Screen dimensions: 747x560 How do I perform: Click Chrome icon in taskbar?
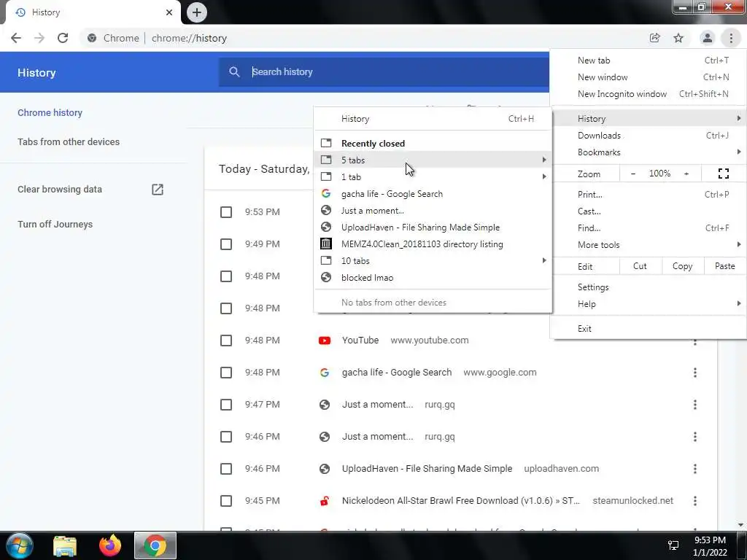point(155,545)
